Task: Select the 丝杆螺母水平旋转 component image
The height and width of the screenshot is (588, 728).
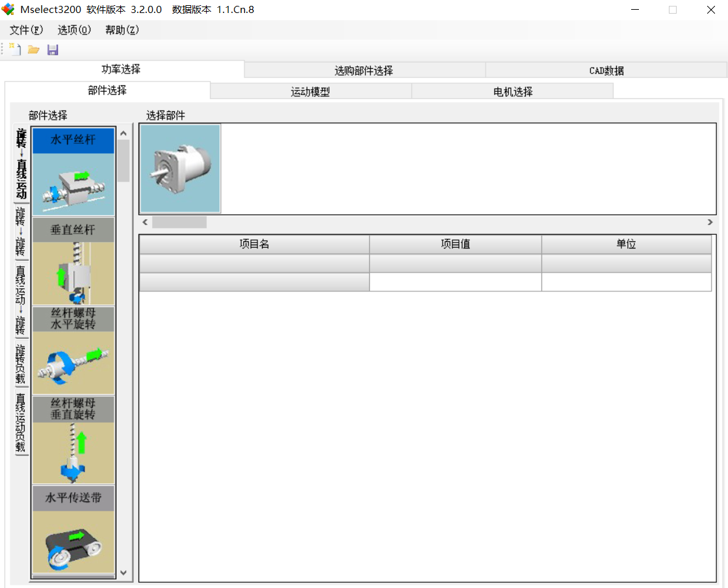Action: pyautogui.click(x=73, y=362)
